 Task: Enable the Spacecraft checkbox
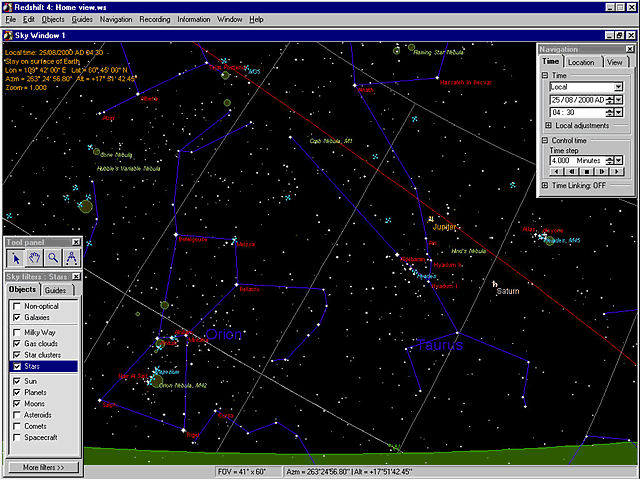pos(17,437)
